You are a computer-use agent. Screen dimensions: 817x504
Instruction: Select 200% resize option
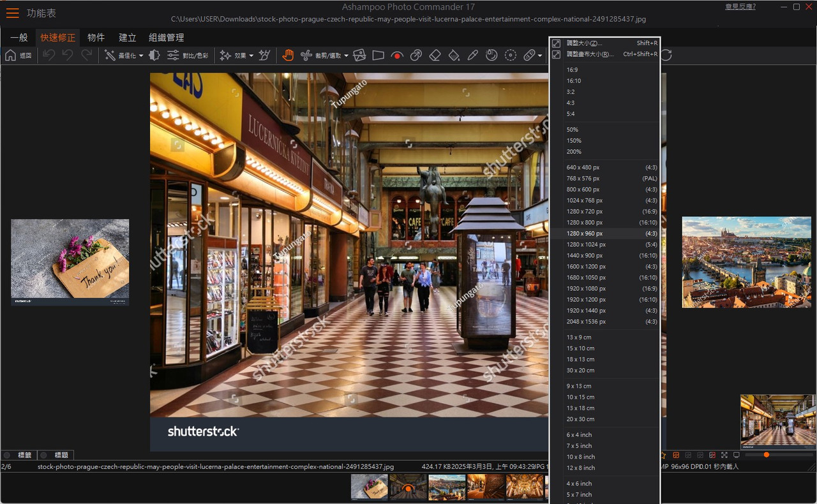pyautogui.click(x=604, y=152)
